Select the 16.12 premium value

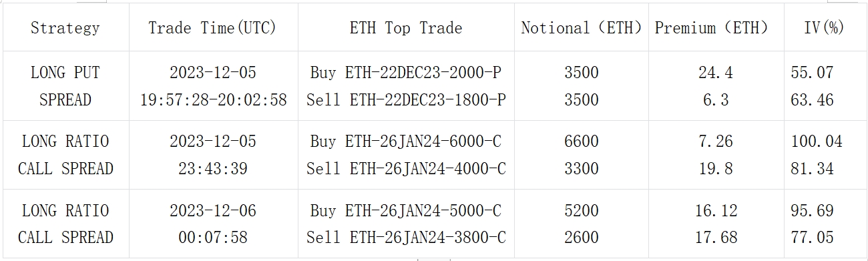point(716,211)
